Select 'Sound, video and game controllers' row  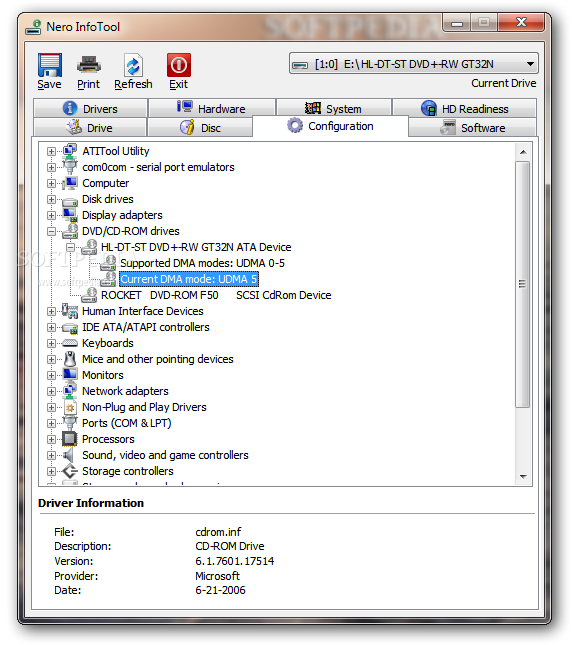point(165,455)
